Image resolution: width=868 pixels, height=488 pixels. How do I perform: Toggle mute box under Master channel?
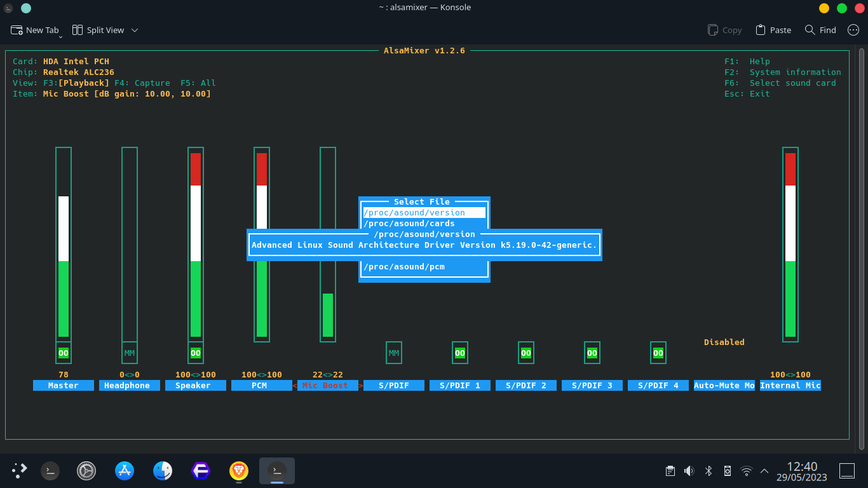point(64,353)
